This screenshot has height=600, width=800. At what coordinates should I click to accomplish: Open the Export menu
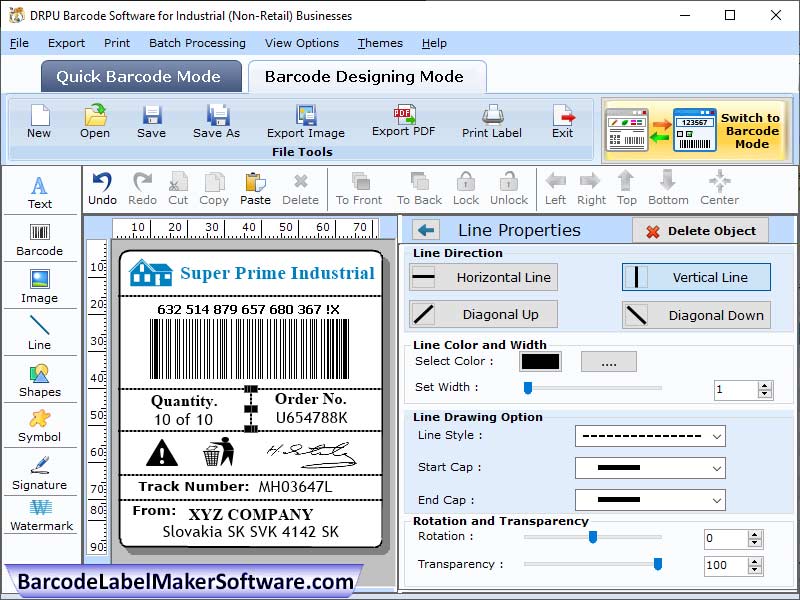click(66, 43)
